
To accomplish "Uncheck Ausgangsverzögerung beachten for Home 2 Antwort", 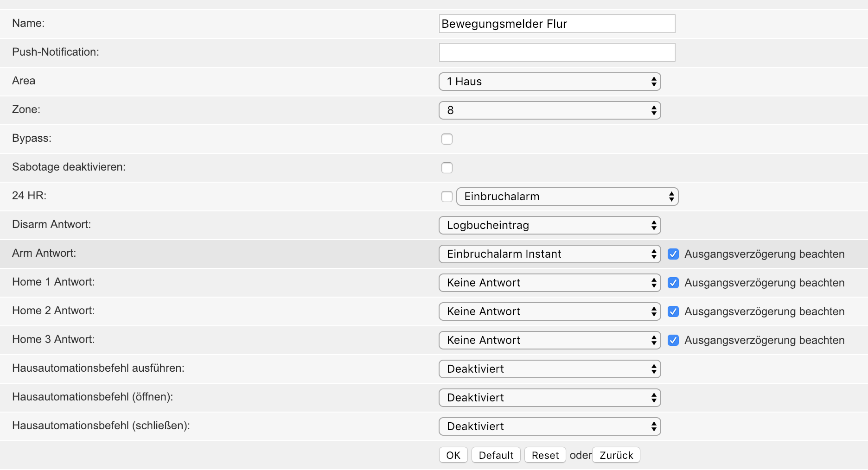I will [x=673, y=311].
